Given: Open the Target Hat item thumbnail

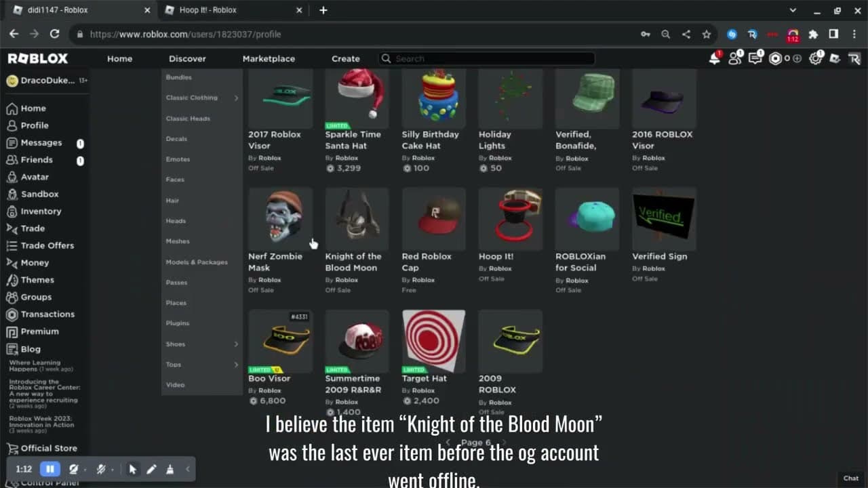Looking at the screenshot, I should (x=433, y=341).
